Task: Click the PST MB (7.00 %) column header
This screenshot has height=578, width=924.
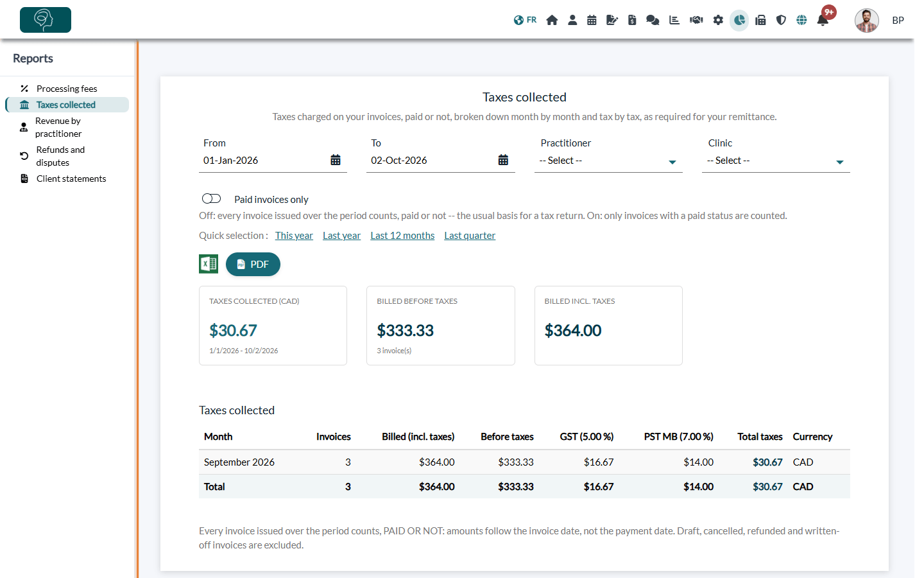Action: coord(679,437)
